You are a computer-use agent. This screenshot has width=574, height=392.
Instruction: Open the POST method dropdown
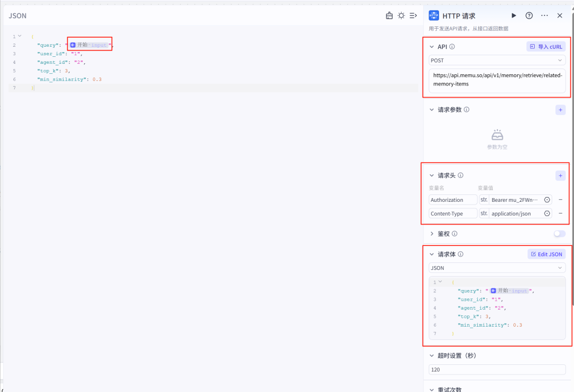(497, 60)
